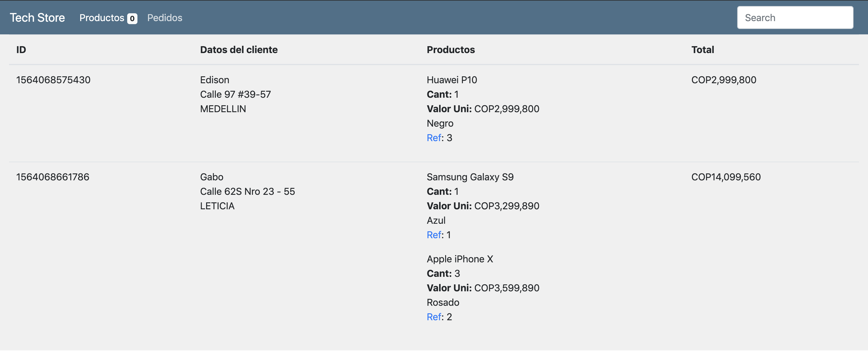
Task: Click the Apple iPhone X product name
Action: (460, 259)
